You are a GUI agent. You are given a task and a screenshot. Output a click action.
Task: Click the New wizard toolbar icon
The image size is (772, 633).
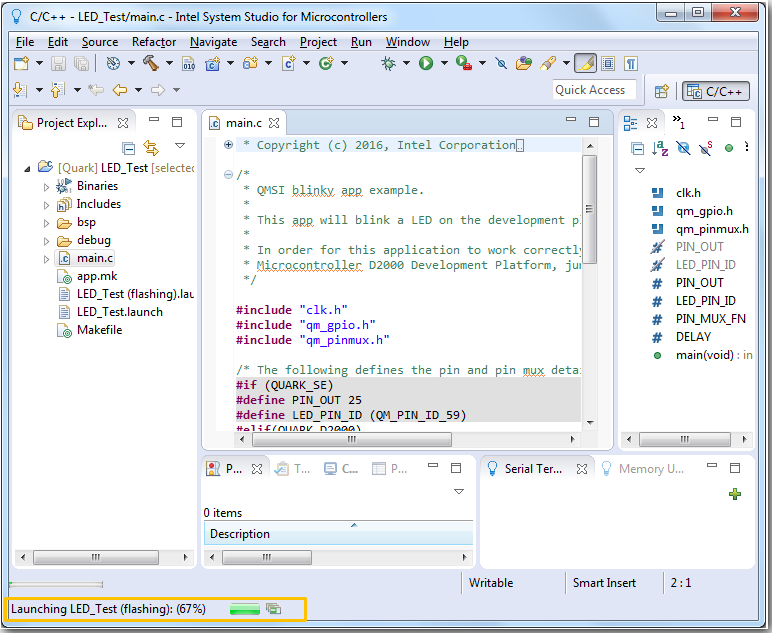point(21,63)
